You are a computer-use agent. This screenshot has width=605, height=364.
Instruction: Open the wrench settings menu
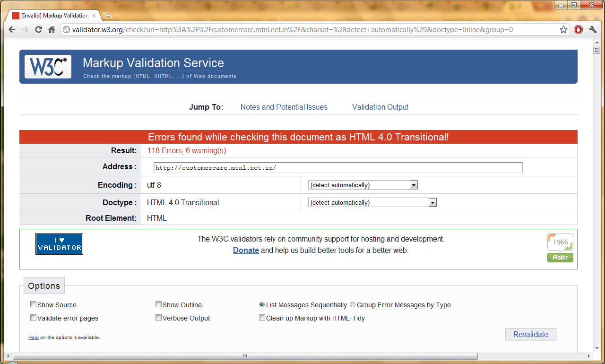click(593, 30)
